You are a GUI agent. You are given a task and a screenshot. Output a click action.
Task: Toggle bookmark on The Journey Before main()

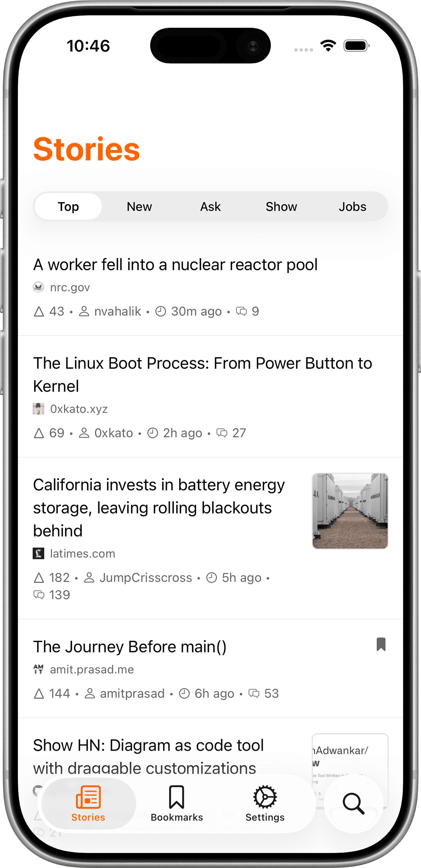pyautogui.click(x=381, y=644)
